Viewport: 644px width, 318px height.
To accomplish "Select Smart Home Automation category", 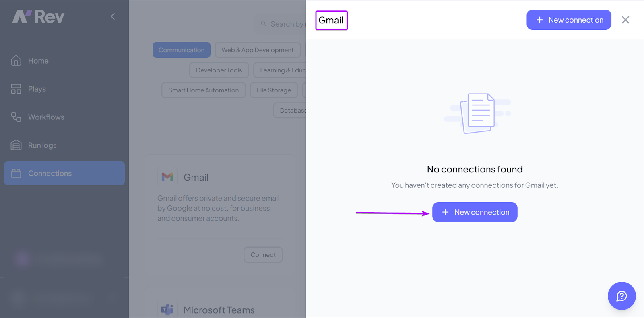I will point(204,90).
